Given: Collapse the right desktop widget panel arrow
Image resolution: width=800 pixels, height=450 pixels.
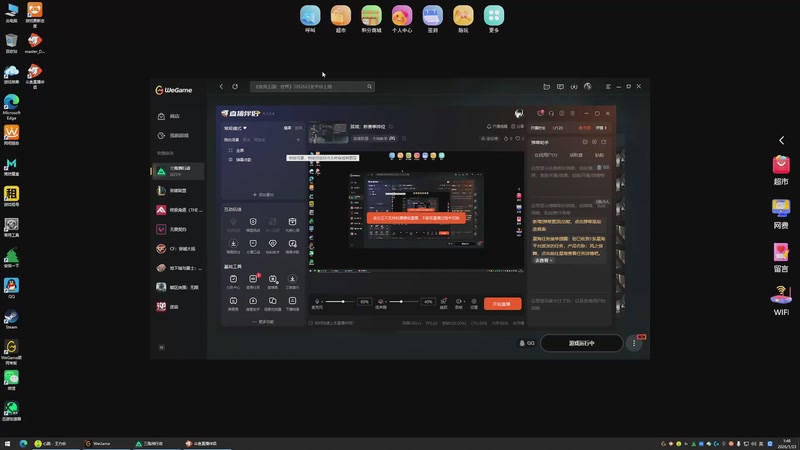Looking at the screenshot, I should (x=782, y=140).
